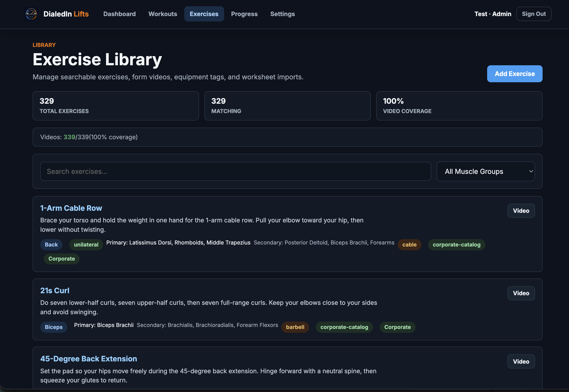Click Corporate tag on 1-Arm Cable Row
This screenshot has width=569, height=392.
point(62,259)
